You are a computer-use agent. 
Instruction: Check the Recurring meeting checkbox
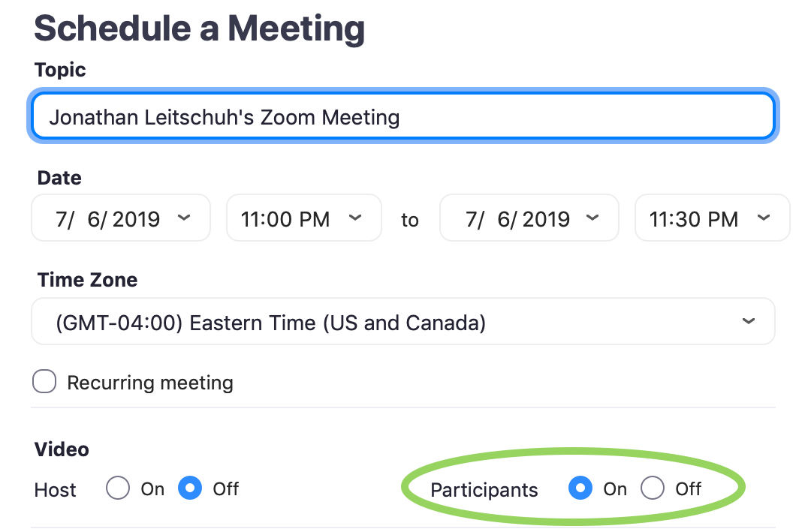[44, 382]
